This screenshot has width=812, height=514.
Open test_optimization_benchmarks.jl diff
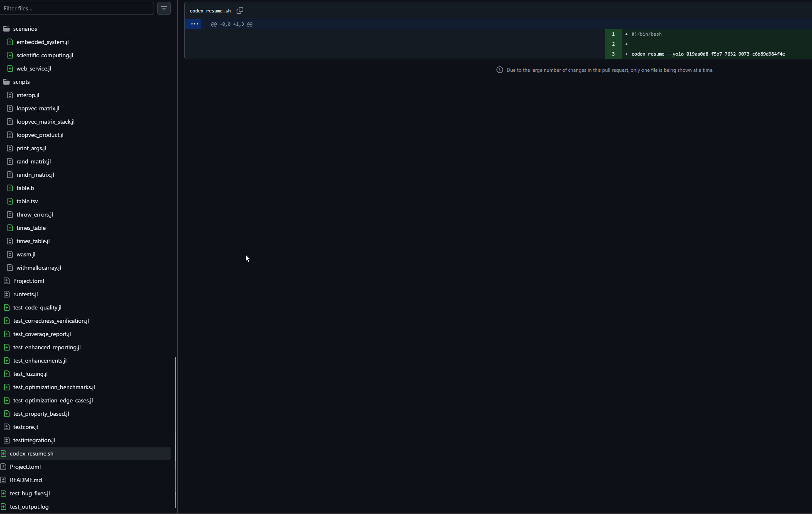pos(54,387)
